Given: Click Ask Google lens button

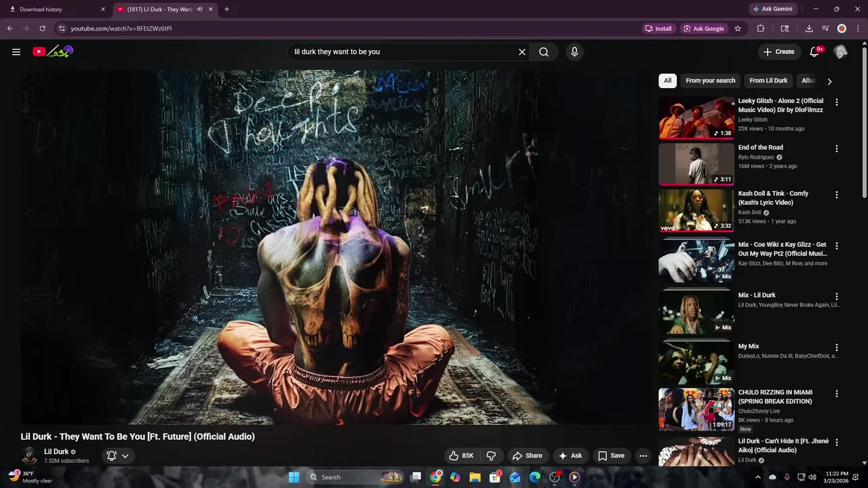Looking at the screenshot, I should (x=704, y=28).
